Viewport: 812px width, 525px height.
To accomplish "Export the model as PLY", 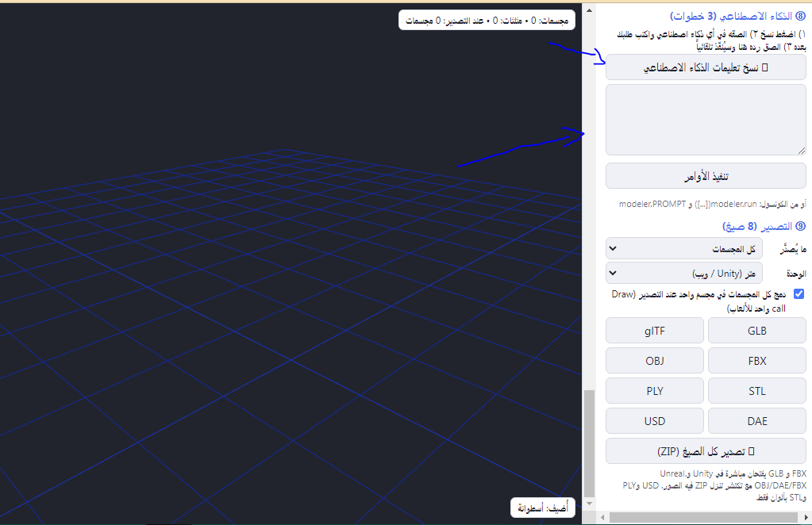I will 655,391.
